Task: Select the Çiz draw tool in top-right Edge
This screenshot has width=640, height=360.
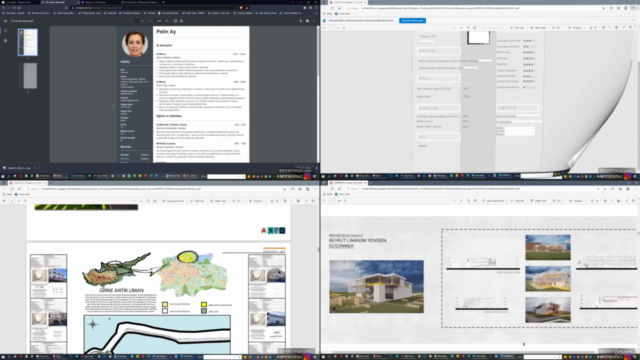Action: click(556, 27)
